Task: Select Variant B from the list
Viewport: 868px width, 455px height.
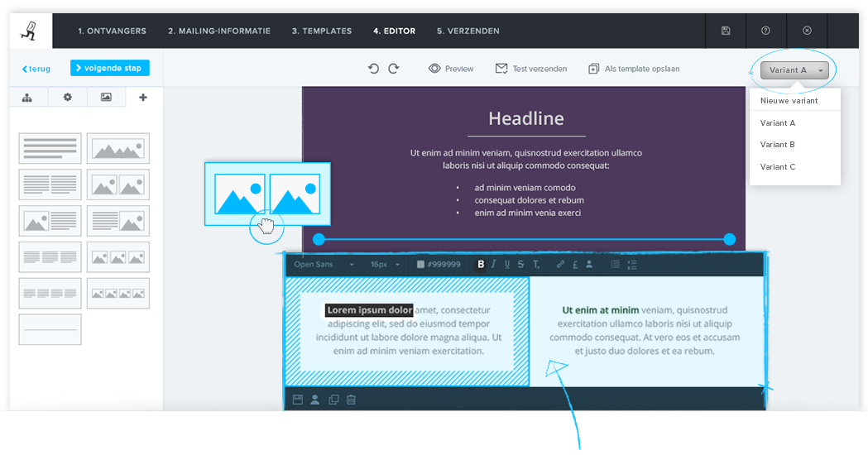Action: coord(778,145)
